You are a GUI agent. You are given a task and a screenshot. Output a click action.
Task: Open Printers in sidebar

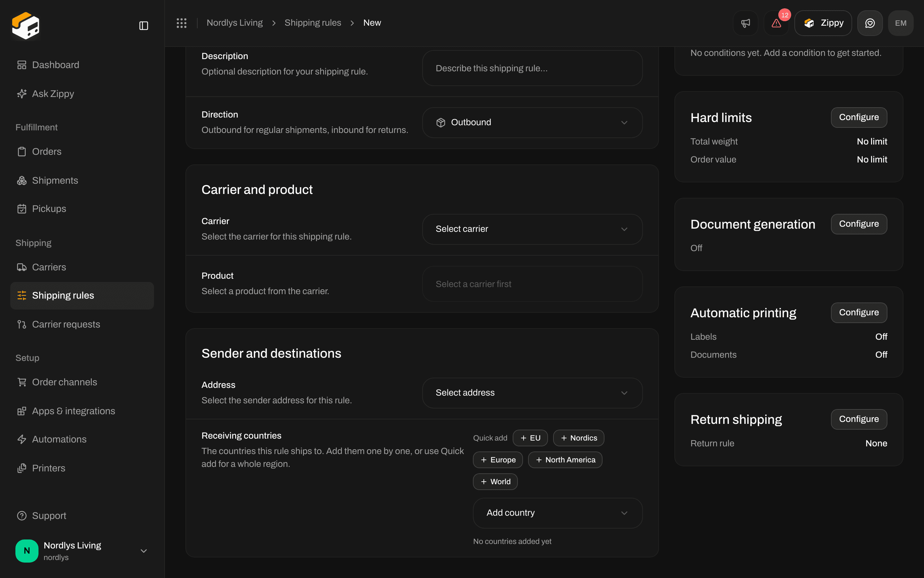[82, 468]
